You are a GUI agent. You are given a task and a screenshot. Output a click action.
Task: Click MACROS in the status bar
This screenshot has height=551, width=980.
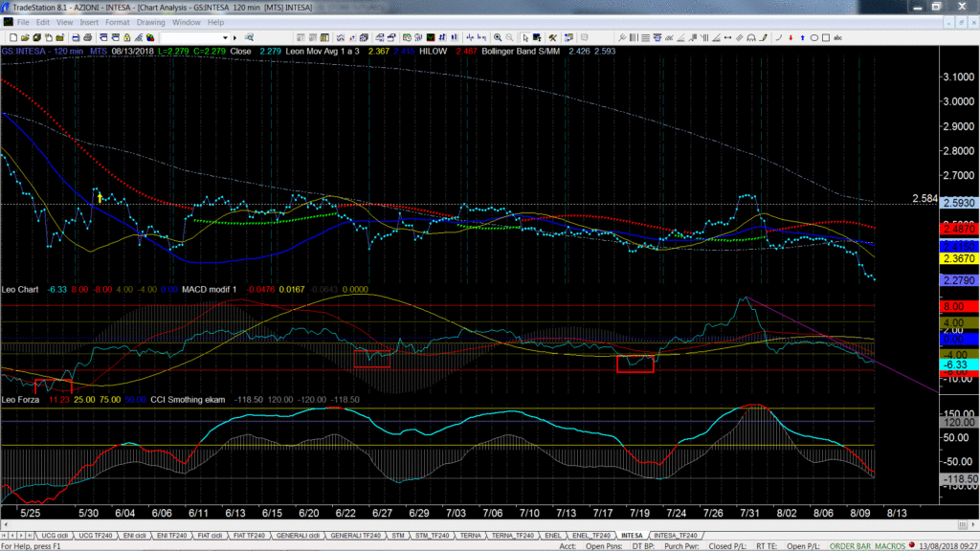[x=890, y=546]
